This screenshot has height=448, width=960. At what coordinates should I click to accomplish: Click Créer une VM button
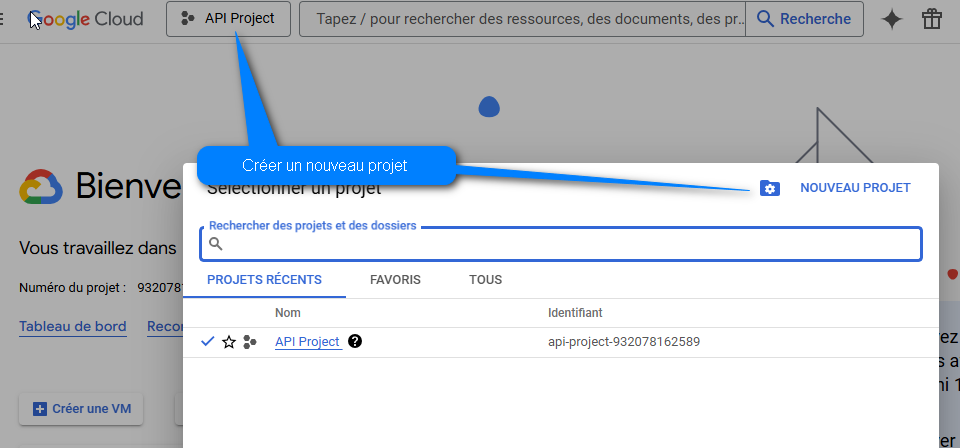coord(81,409)
